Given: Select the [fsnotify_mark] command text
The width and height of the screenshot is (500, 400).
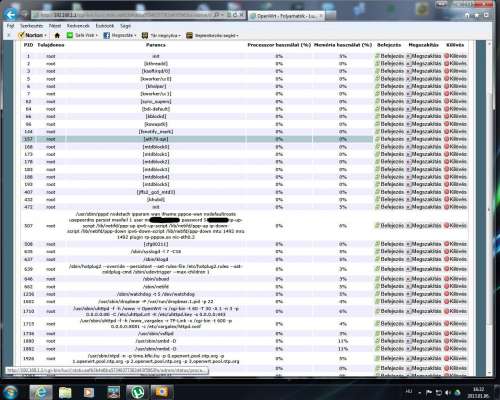Looking at the screenshot, I should click(x=156, y=132).
